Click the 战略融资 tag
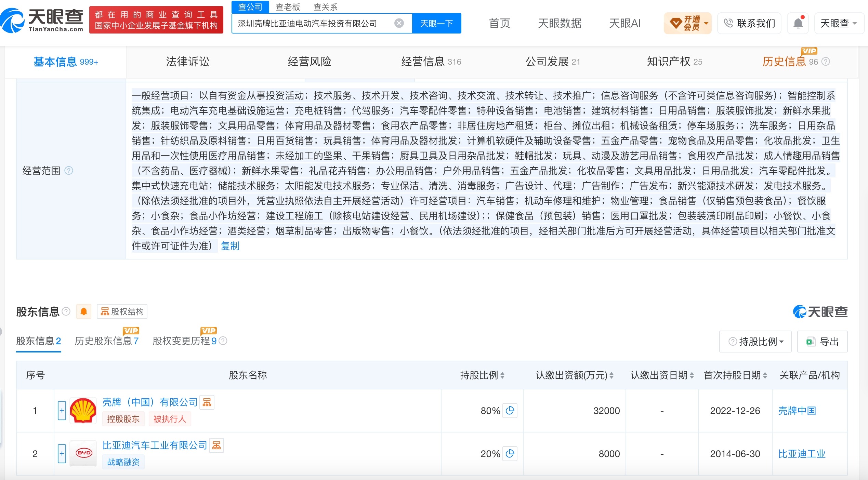Screen dimensions: 868x480 coord(123,462)
